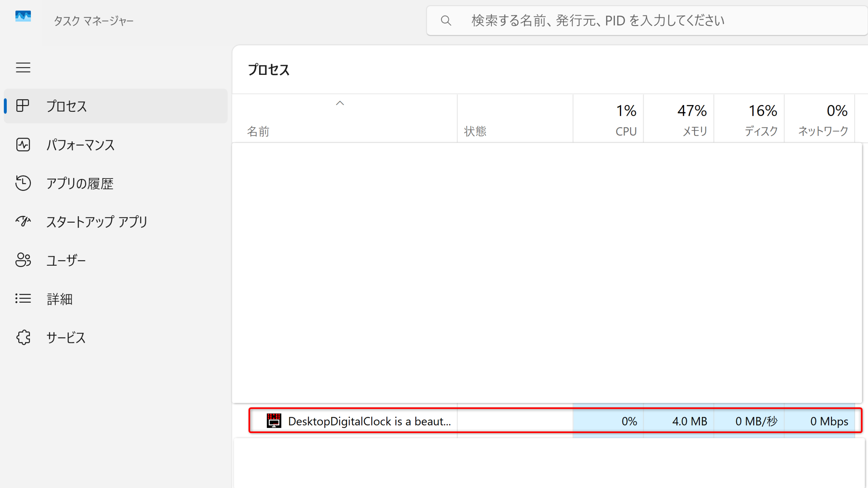
Task: Click the DesktopDigitalClock process icon
Action: pos(274,421)
